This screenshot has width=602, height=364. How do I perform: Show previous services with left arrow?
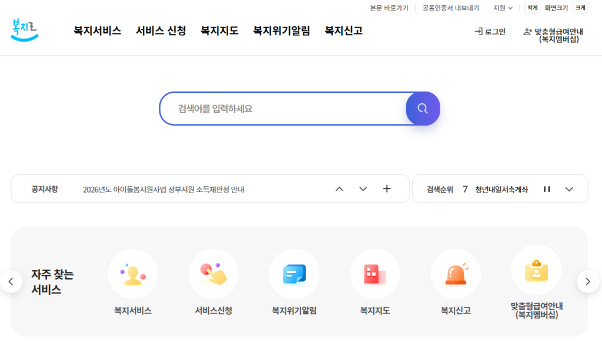[x=11, y=282]
